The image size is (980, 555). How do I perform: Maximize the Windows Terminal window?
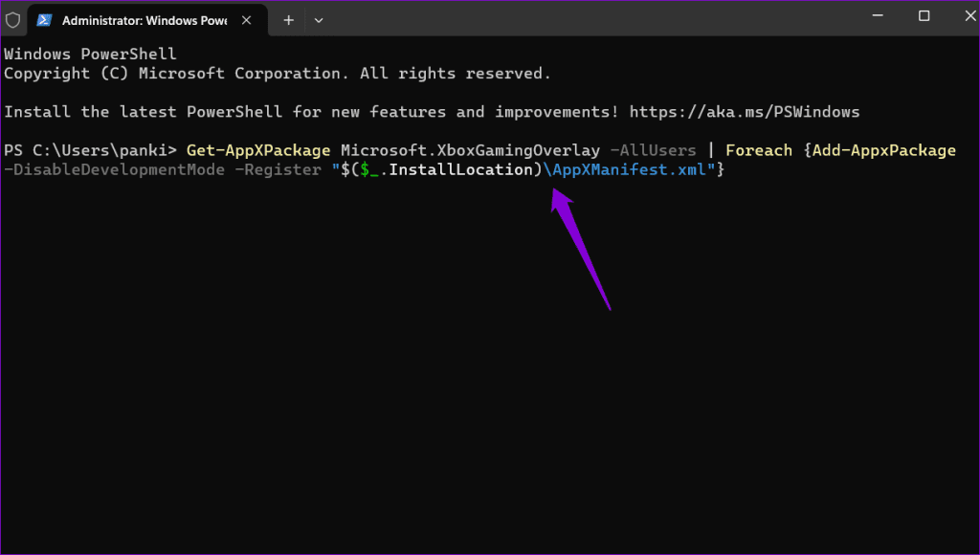point(924,16)
